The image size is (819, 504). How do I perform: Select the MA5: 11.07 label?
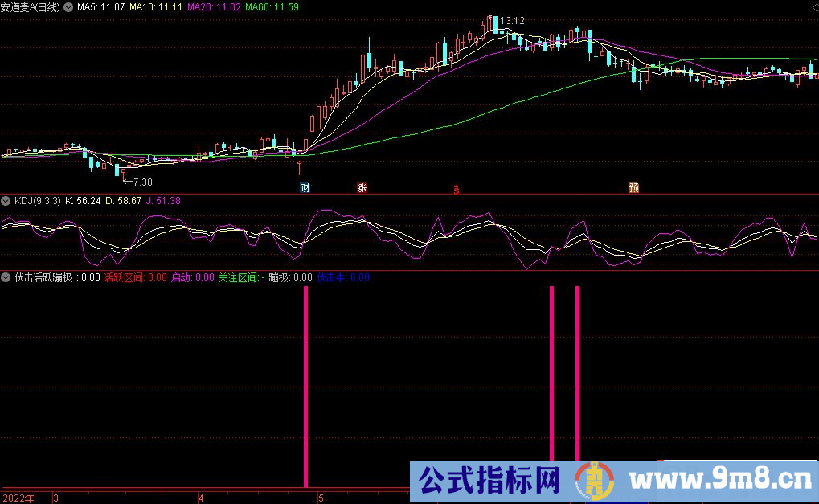tap(100, 7)
